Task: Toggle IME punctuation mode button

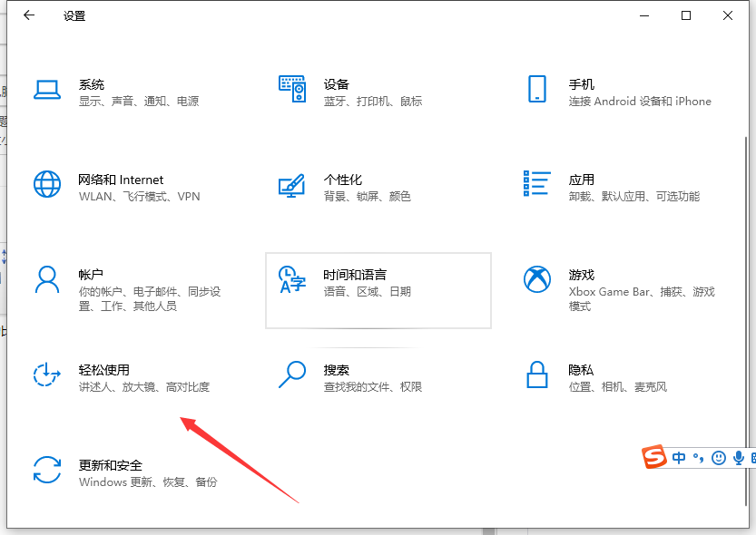Action: click(x=699, y=458)
